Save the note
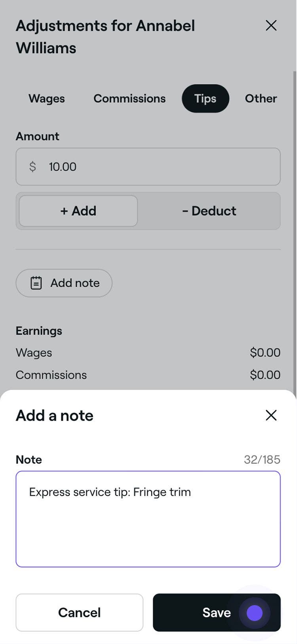The height and width of the screenshot is (644, 297). [x=217, y=612]
